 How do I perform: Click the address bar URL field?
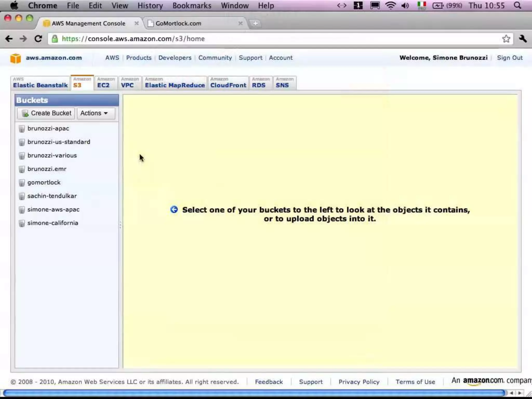[x=260, y=39]
